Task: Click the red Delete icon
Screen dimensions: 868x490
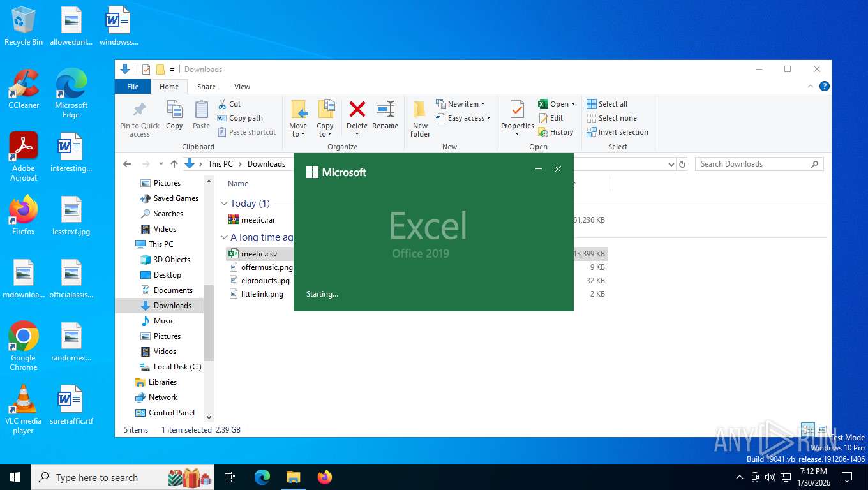Action: click(357, 110)
